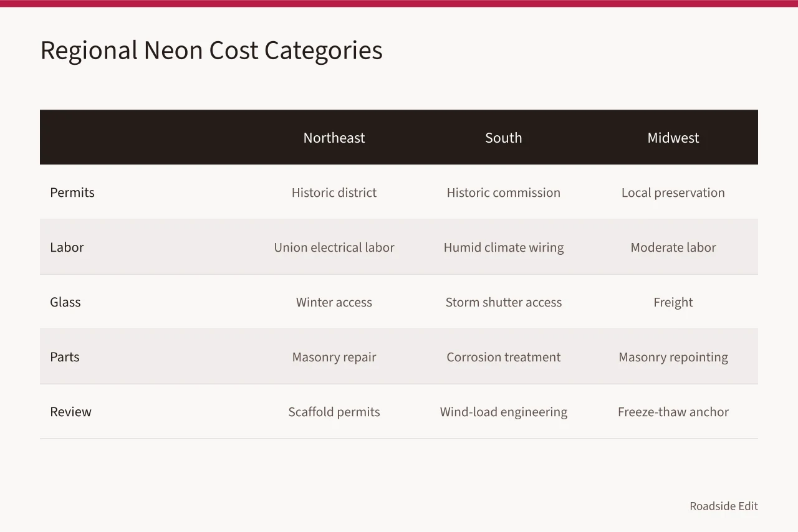798x532 pixels.
Task: Select the 'Historic commission' cell
Action: point(504,192)
